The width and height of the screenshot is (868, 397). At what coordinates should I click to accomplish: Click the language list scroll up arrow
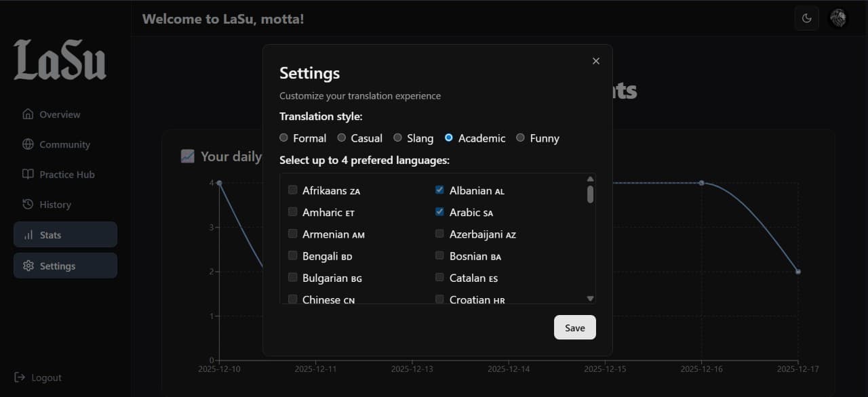pyautogui.click(x=590, y=179)
